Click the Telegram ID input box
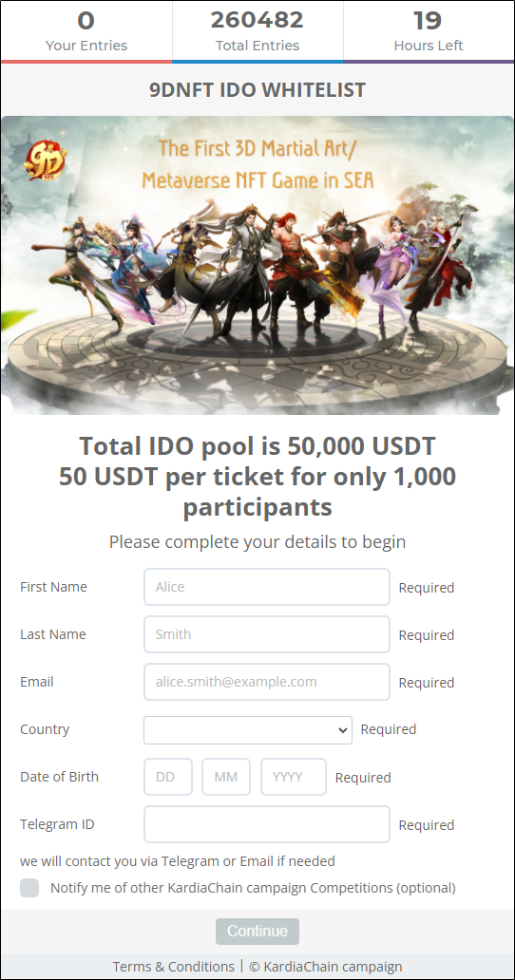This screenshot has height=980, width=515. (267, 824)
